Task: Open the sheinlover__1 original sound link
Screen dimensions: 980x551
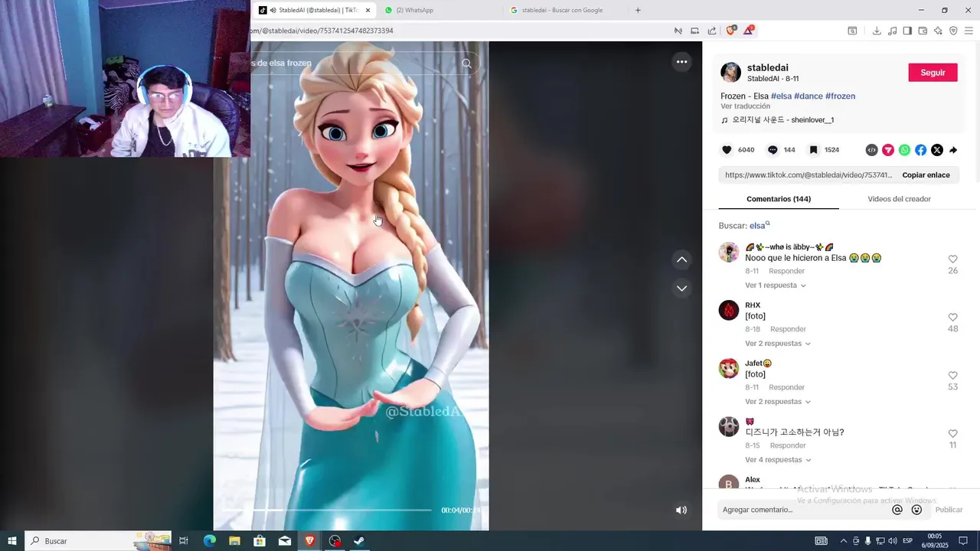Action: point(778,120)
